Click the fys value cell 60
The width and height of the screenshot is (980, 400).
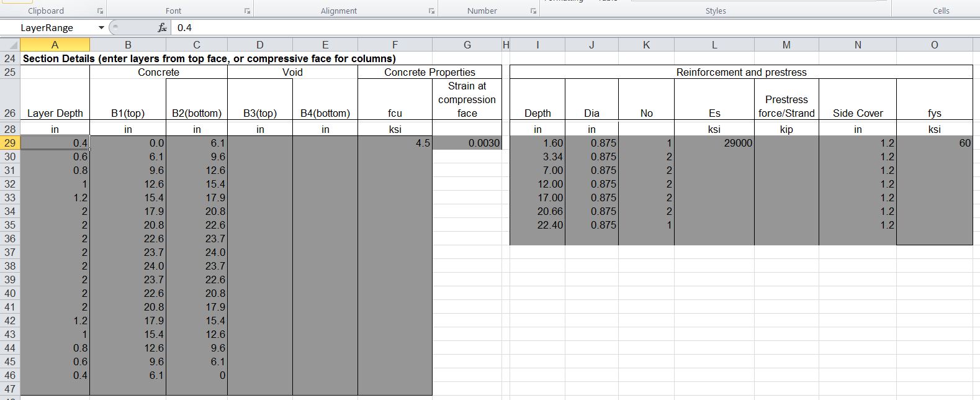click(934, 143)
